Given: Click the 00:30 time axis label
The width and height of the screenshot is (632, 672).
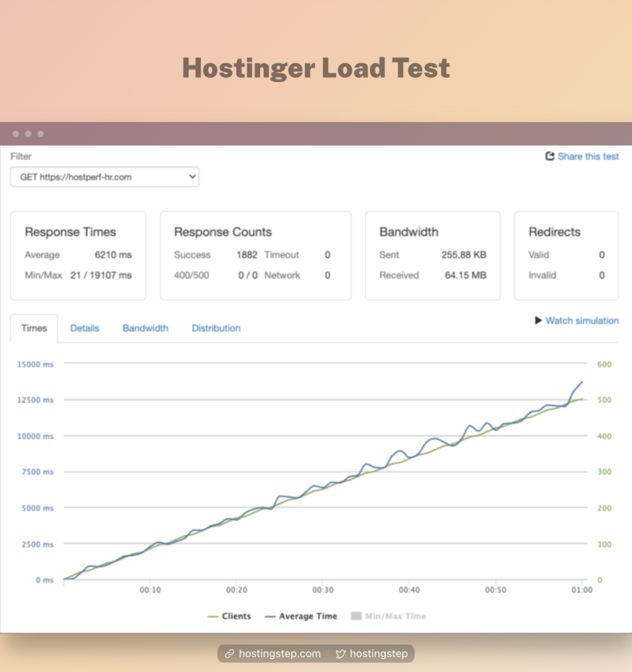Looking at the screenshot, I should click(323, 590).
